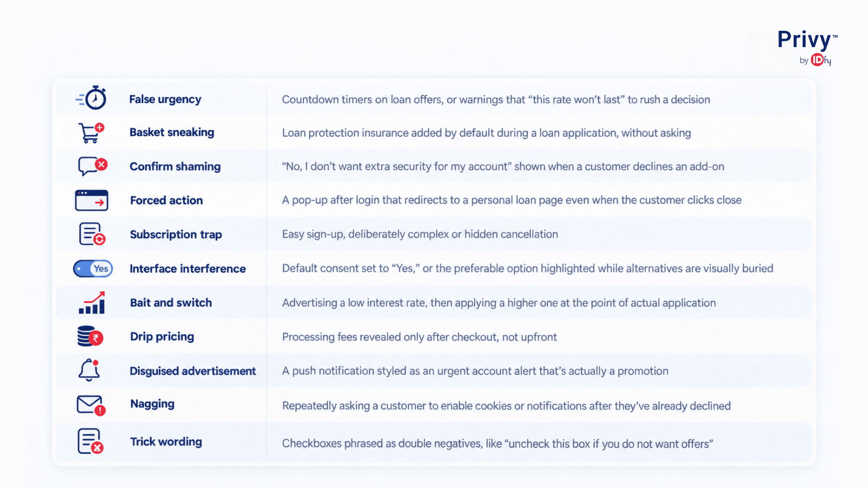Click the Bait and switch bar chart icon
Viewport: 868px width, 488px height.
tap(92, 302)
